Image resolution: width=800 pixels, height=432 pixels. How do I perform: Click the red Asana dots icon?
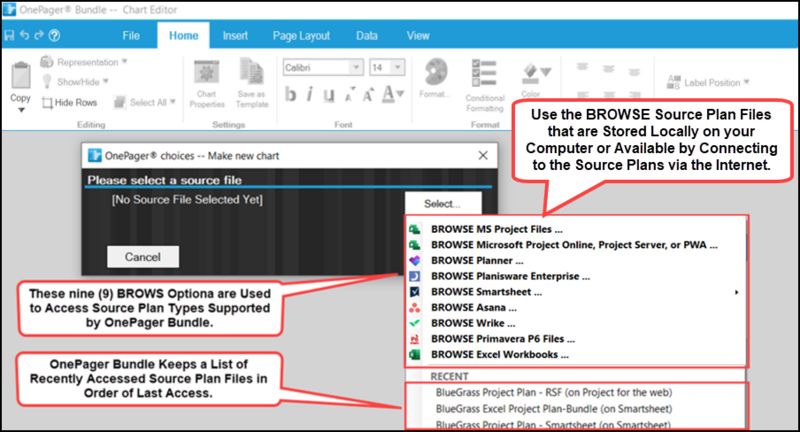pos(415,308)
